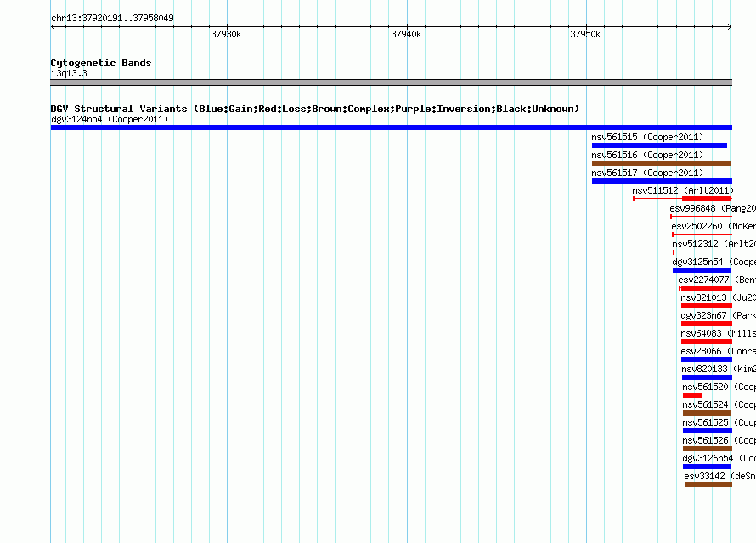The width and height of the screenshot is (756, 543).
Task: Click the 37940k ruler mark
Action: pyautogui.click(x=406, y=34)
